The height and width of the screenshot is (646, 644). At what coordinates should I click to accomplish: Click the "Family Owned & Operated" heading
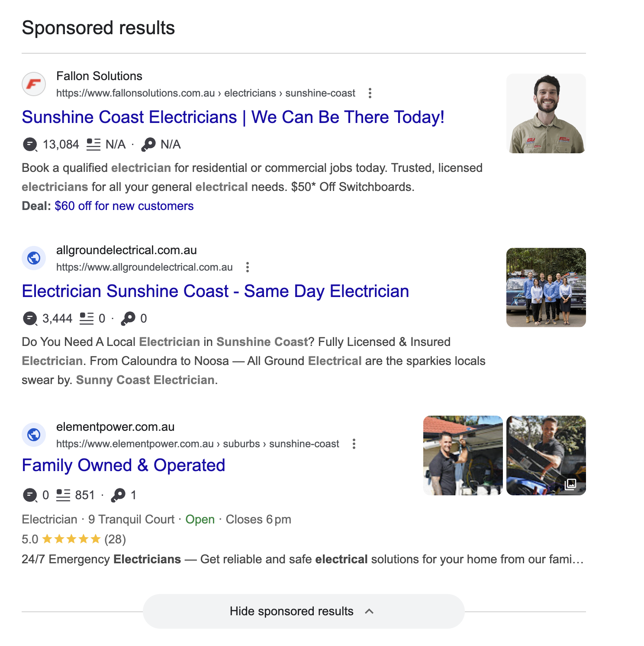click(x=123, y=465)
